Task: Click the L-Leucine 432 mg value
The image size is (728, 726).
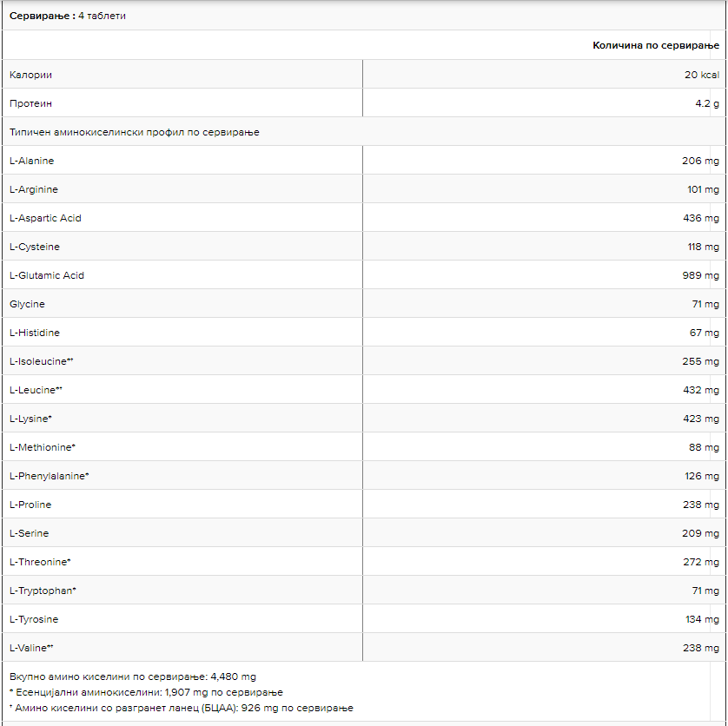Action: pyautogui.click(x=701, y=390)
